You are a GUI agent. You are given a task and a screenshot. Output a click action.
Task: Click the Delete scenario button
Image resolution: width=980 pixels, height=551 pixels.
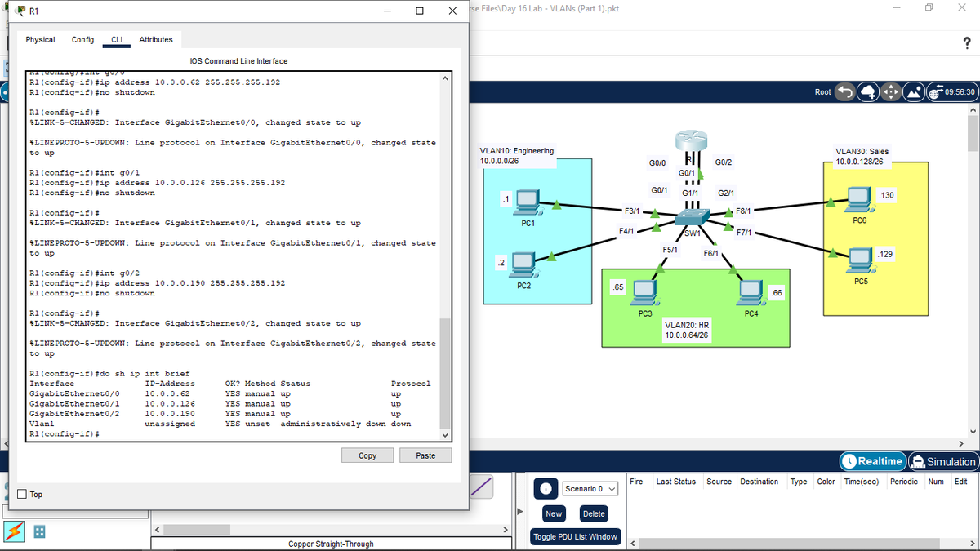point(594,513)
